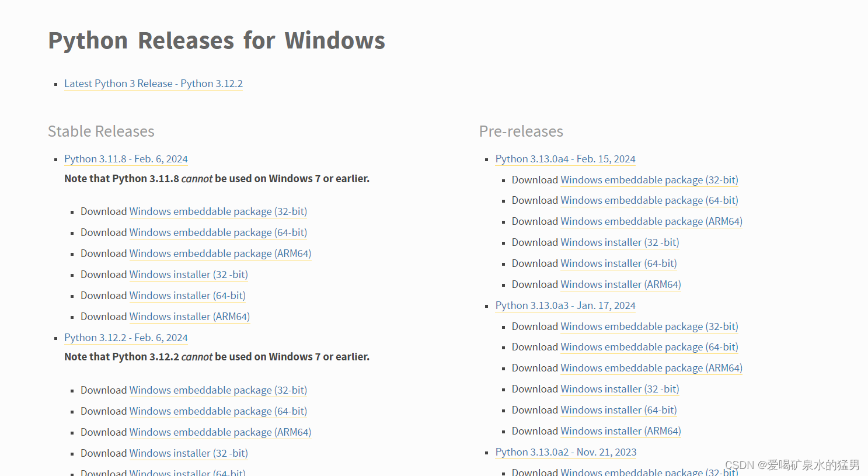Download Python 3.11.8 Windows embeddable package (32-bit)
The height and width of the screenshot is (476, 868).
[x=218, y=211]
